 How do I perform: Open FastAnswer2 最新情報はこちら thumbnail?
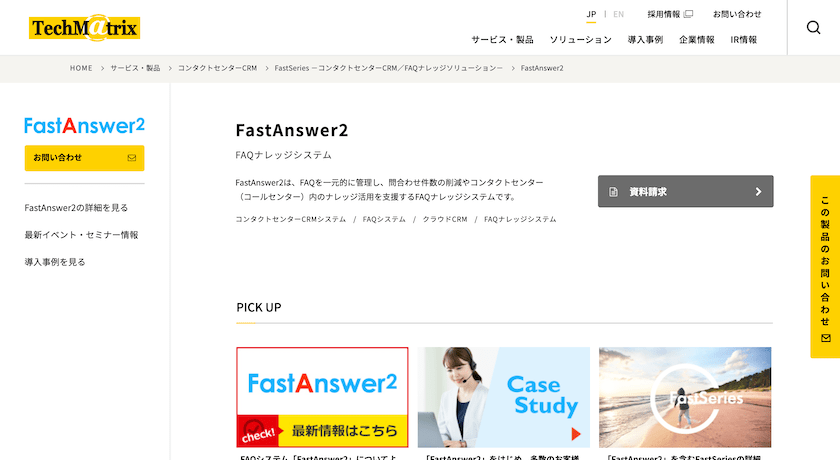322,397
